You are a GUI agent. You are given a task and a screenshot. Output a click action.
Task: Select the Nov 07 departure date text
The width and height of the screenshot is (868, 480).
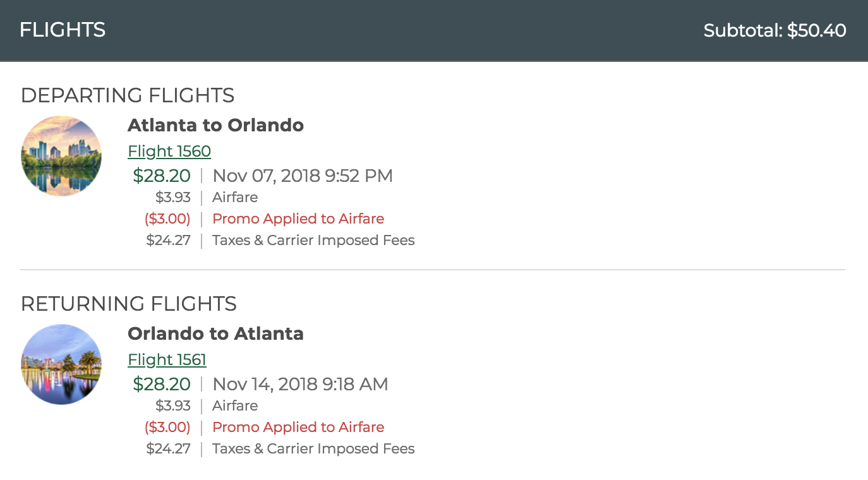[302, 176]
